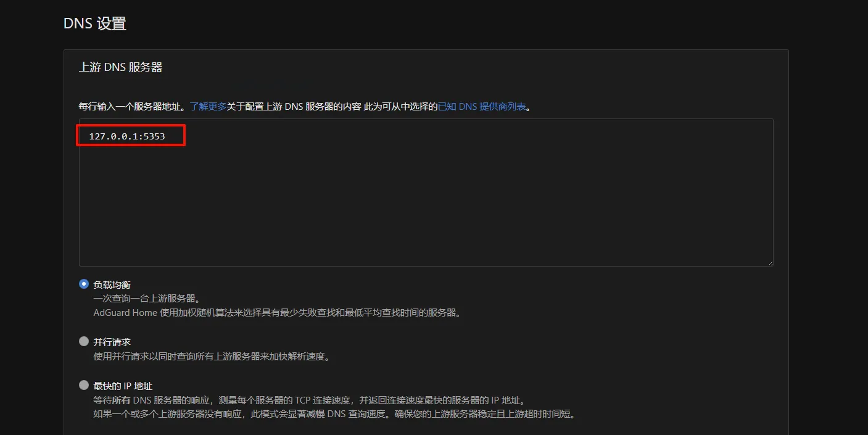Click the DNS 设置 page heading

click(94, 23)
